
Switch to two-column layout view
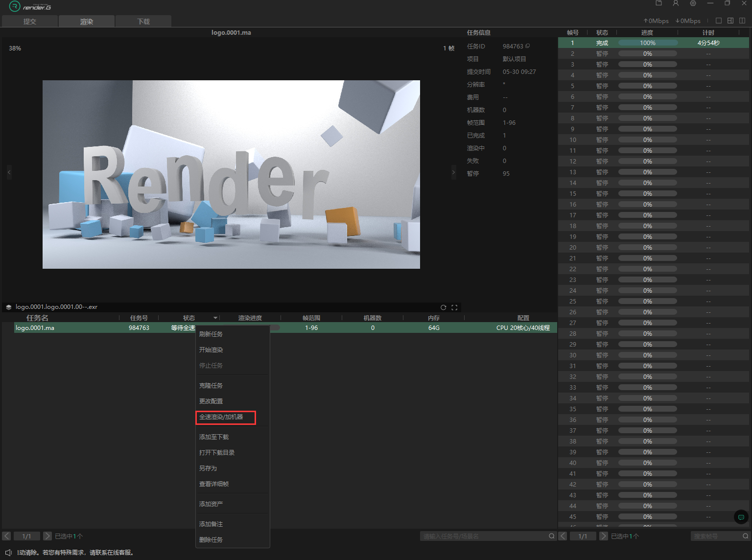(x=742, y=21)
